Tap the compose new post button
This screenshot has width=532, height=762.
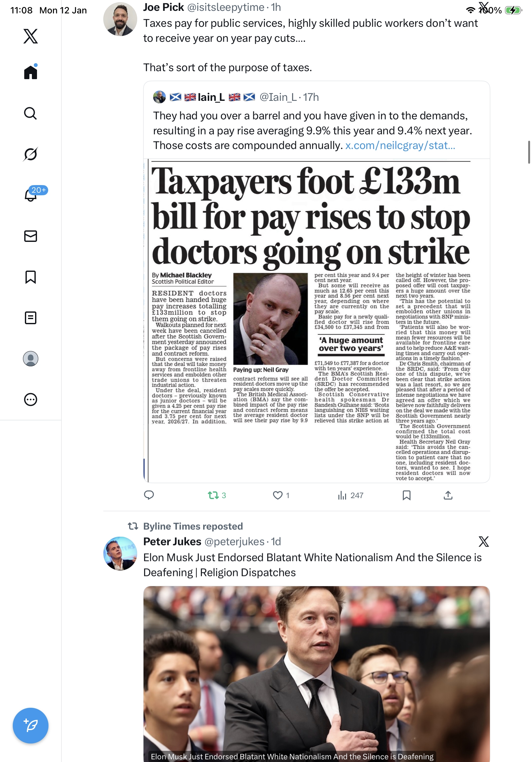[x=31, y=726]
